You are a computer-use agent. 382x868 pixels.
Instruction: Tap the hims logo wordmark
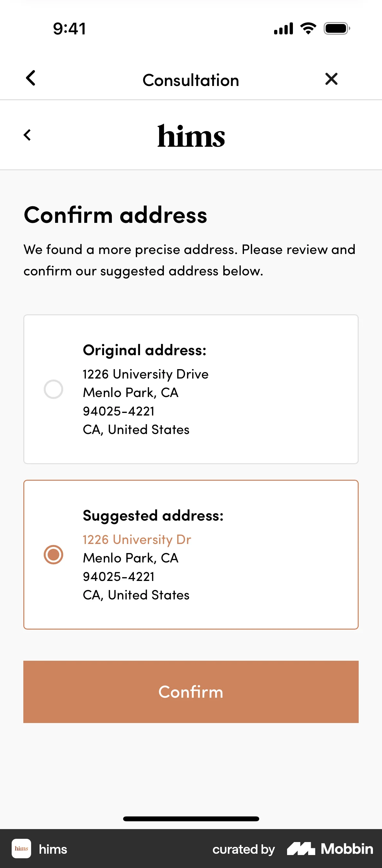[x=191, y=136]
